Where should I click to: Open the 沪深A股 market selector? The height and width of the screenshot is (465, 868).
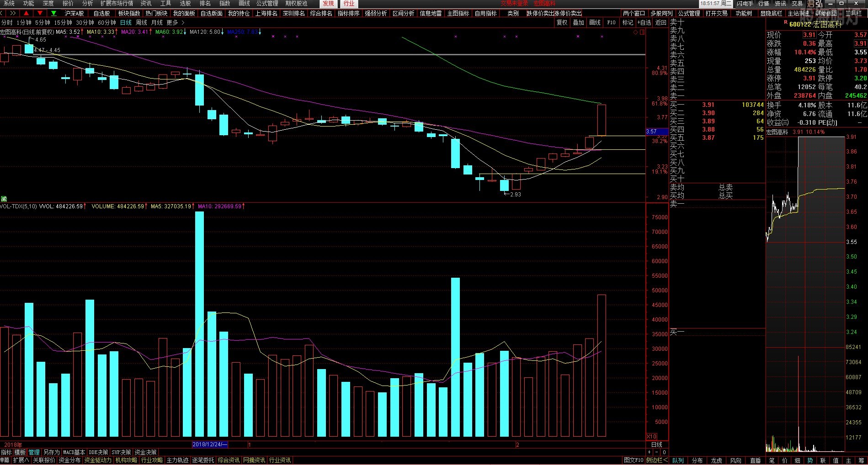coord(74,13)
